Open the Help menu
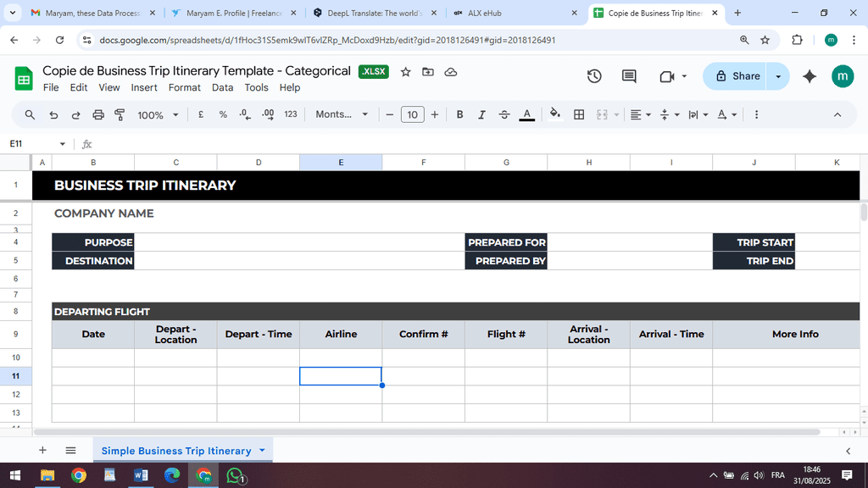868x488 pixels. [290, 87]
